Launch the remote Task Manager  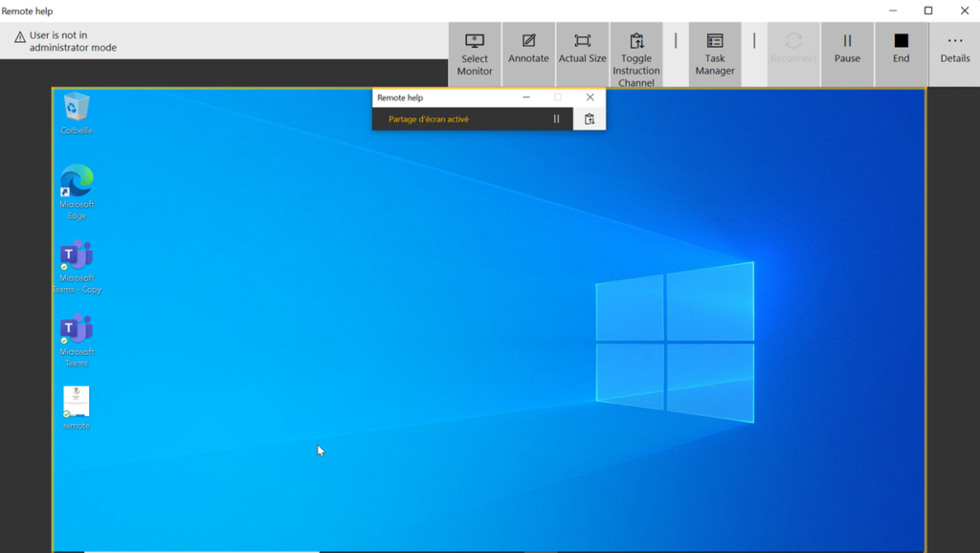pos(715,54)
